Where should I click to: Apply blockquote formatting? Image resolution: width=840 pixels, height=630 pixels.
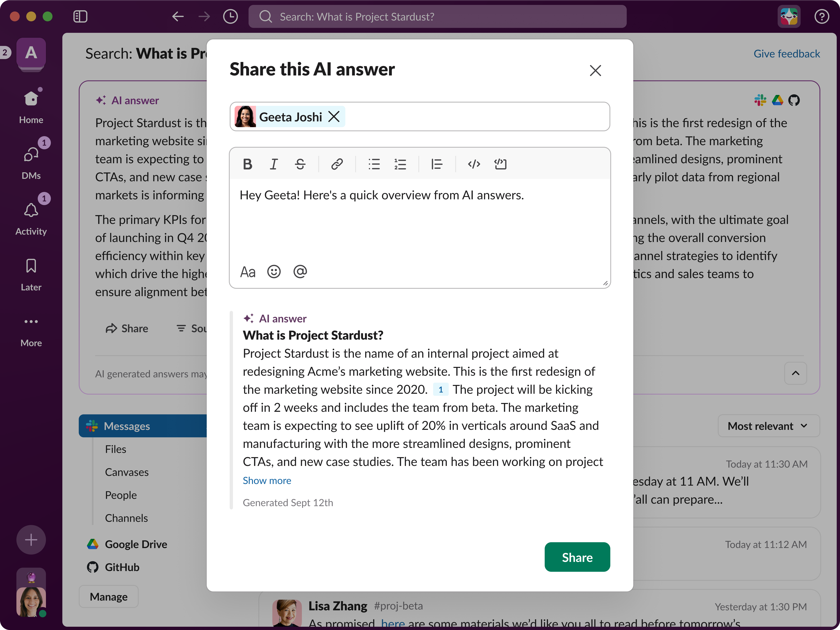click(437, 164)
